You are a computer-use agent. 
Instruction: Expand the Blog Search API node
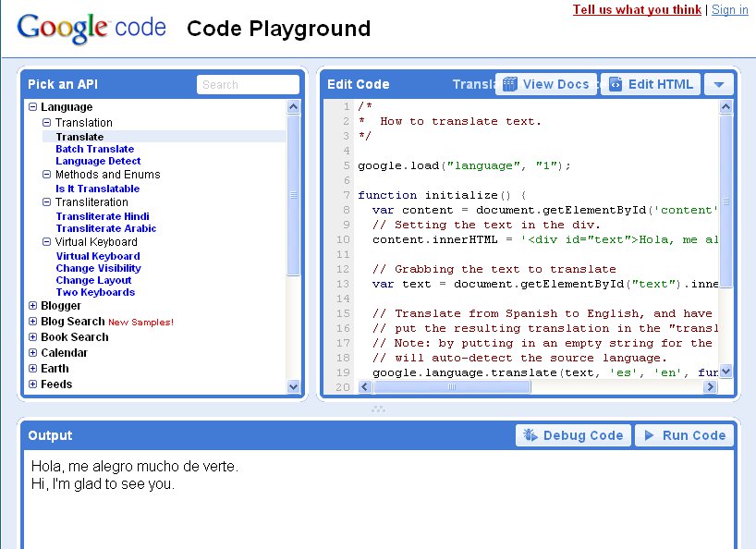point(32,322)
